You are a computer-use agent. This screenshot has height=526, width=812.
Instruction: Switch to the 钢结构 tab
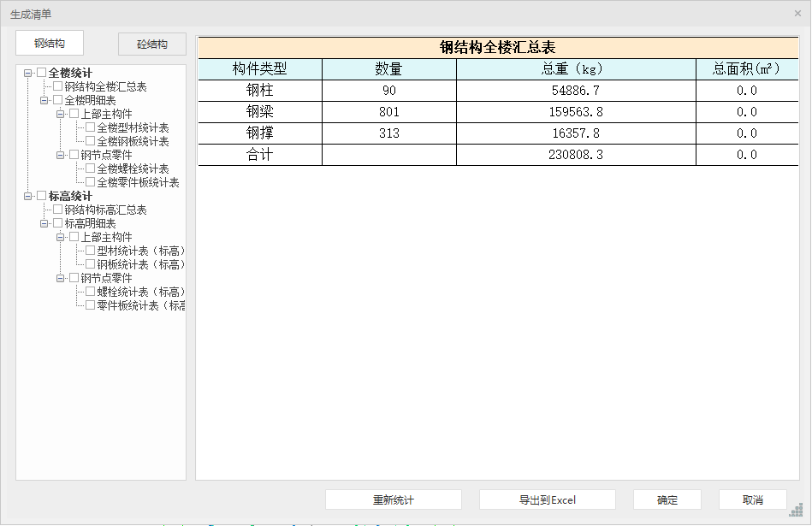coord(50,44)
